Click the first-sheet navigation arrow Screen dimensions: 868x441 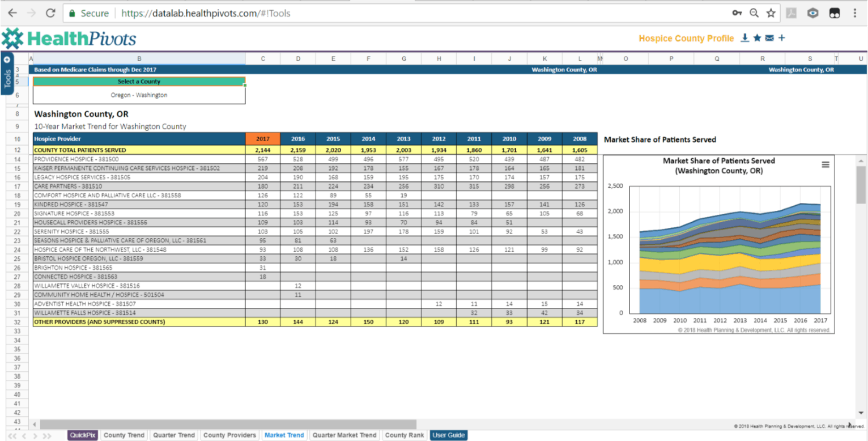click(x=11, y=435)
